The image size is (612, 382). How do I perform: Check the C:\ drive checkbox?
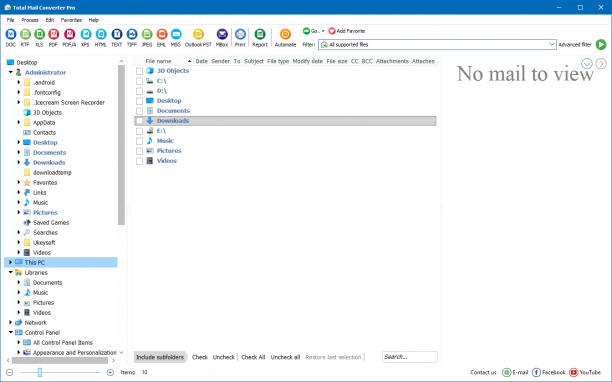[x=139, y=81]
